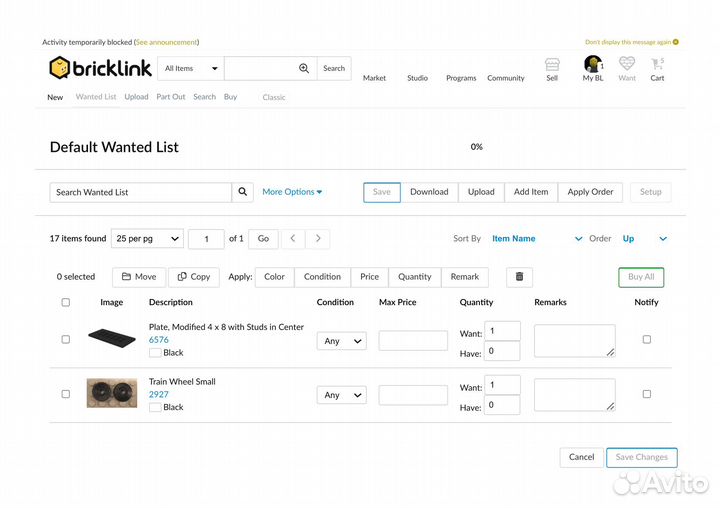The height and width of the screenshot is (508, 720).
Task: Click the Black color swatch for plate
Action: tap(155, 353)
